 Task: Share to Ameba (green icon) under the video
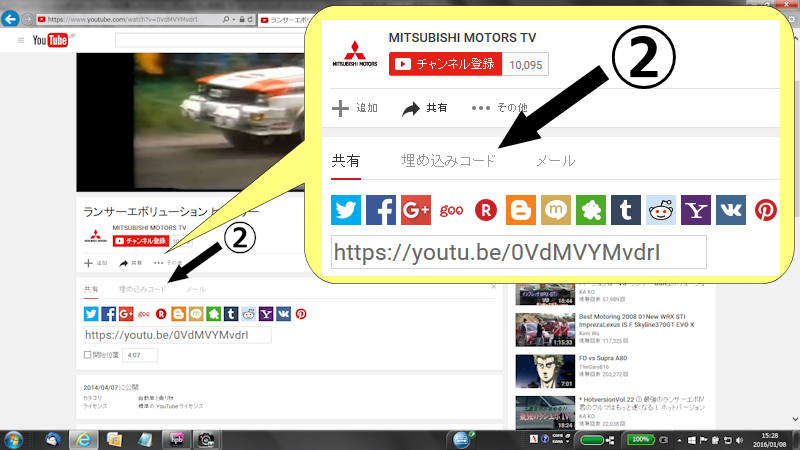[x=213, y=314]
